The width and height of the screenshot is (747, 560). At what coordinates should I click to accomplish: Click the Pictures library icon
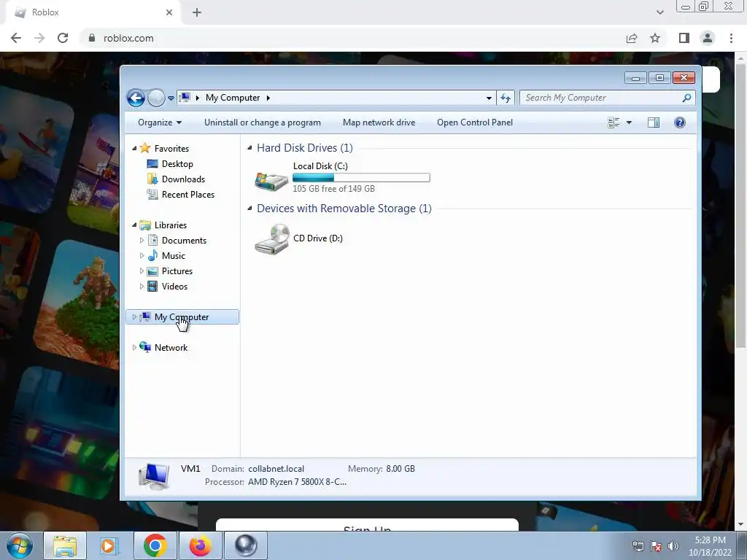tap(152, 271)
